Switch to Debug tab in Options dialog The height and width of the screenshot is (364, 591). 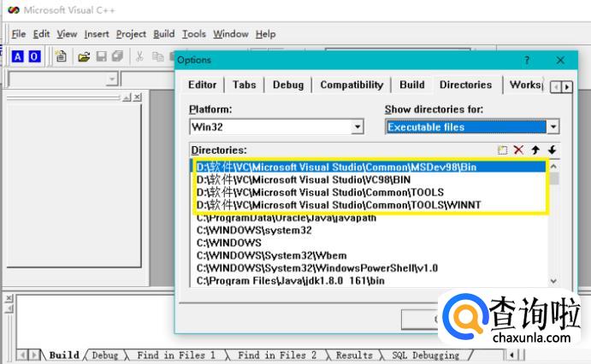[x=288, y=85]
